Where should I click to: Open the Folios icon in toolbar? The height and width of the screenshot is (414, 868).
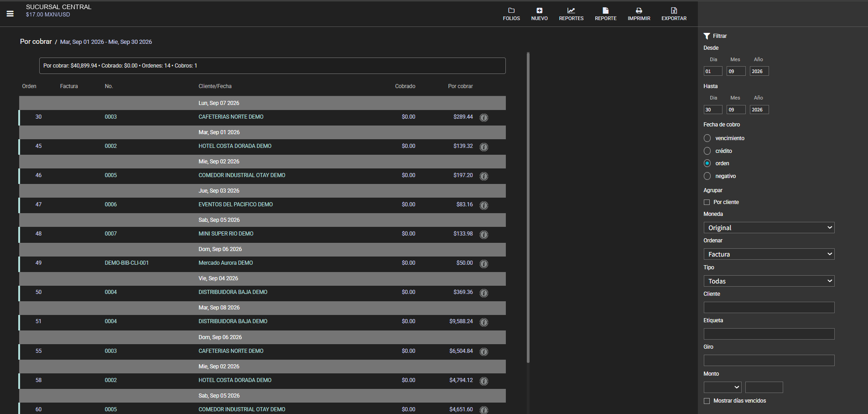511,10
